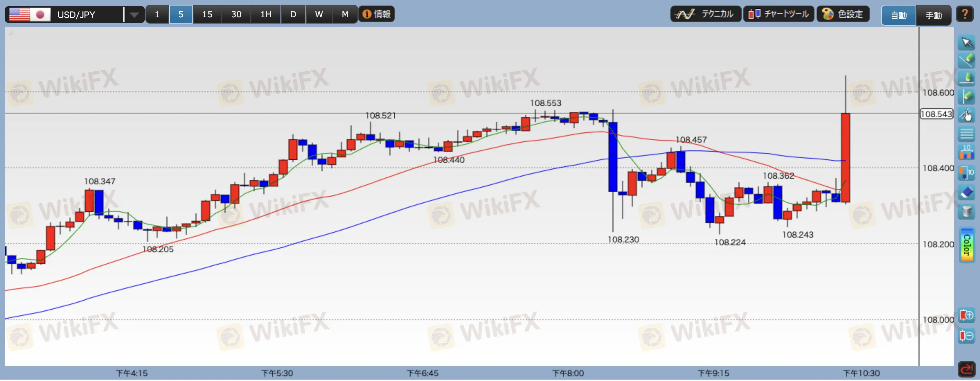Click the trash can delete icon
The height and width of the screenshot is (381, 980).
(966, 211)
